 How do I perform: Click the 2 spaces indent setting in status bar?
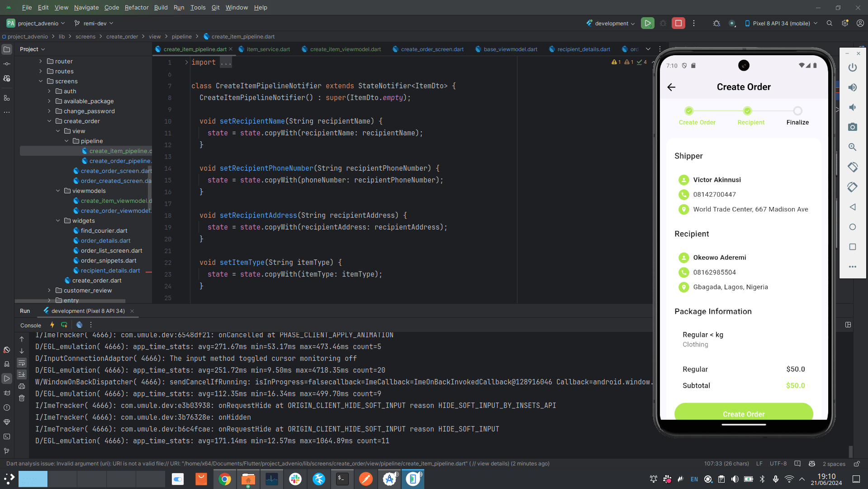tap(834, 464)
